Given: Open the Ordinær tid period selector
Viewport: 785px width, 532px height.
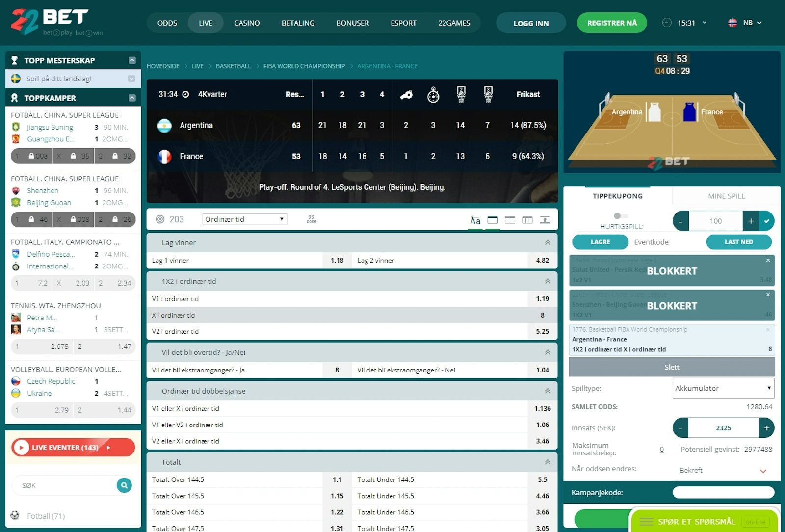Looking at the screenshot, I should point(244,219).
